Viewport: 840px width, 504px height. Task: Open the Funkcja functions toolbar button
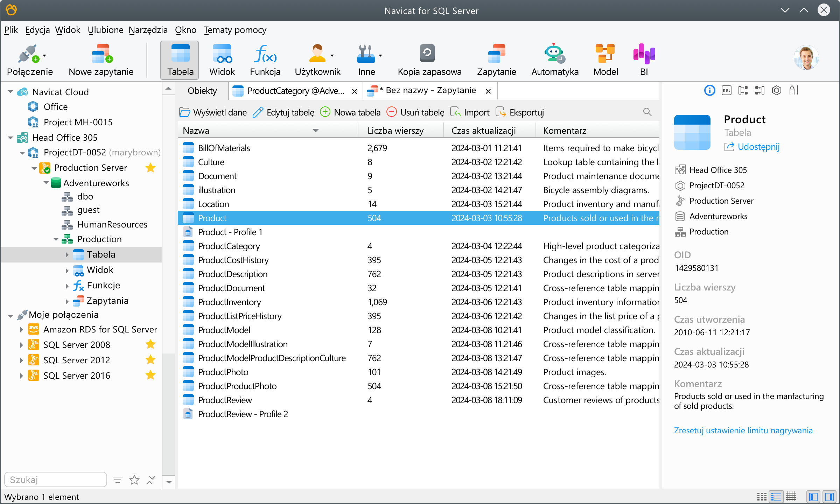click(x=265, y=60)
